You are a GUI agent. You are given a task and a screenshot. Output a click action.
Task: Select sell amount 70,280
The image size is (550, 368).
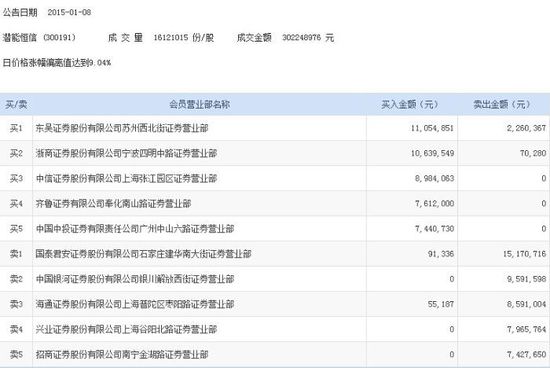click(x=533, y=153)
